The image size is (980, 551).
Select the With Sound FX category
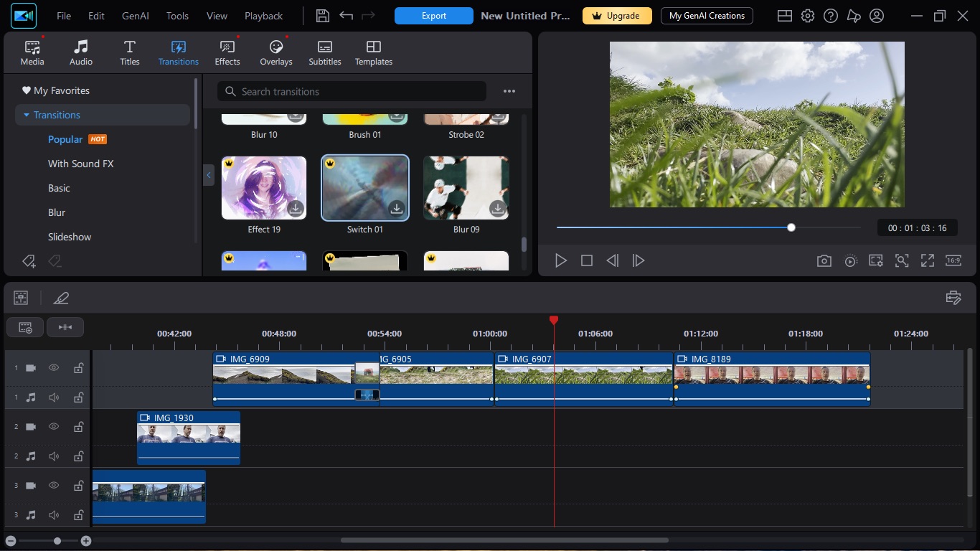click(81, 164)
